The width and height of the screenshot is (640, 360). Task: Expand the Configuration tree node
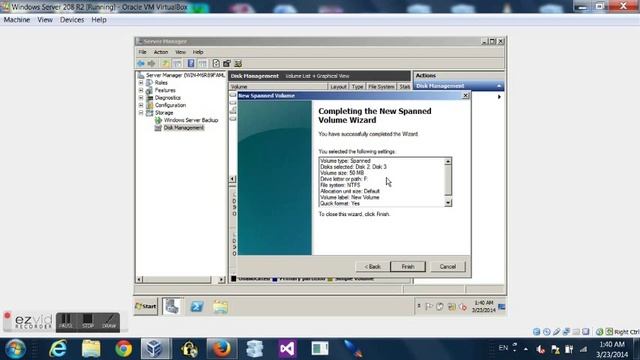click(x=141, y=105)
